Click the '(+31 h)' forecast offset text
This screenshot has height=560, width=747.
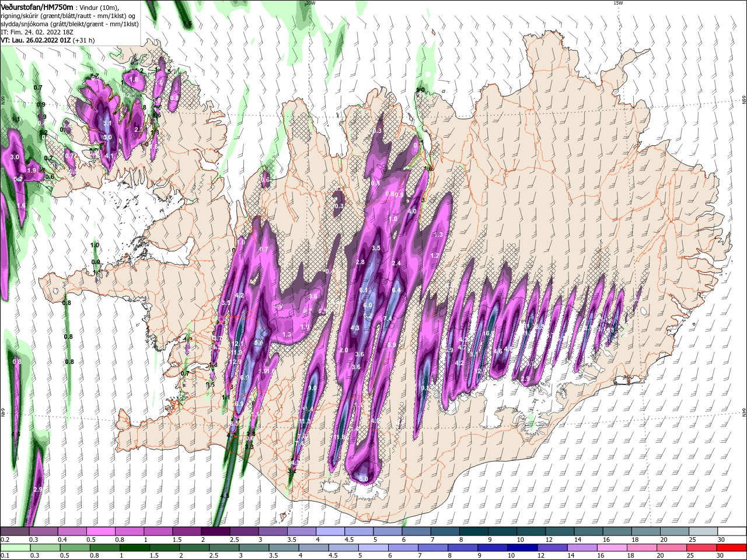[84, 40]
